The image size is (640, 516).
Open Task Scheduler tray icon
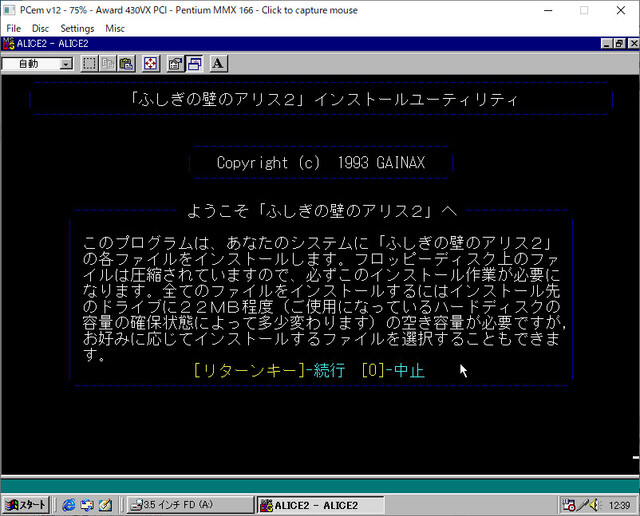(x=569, y=505)
